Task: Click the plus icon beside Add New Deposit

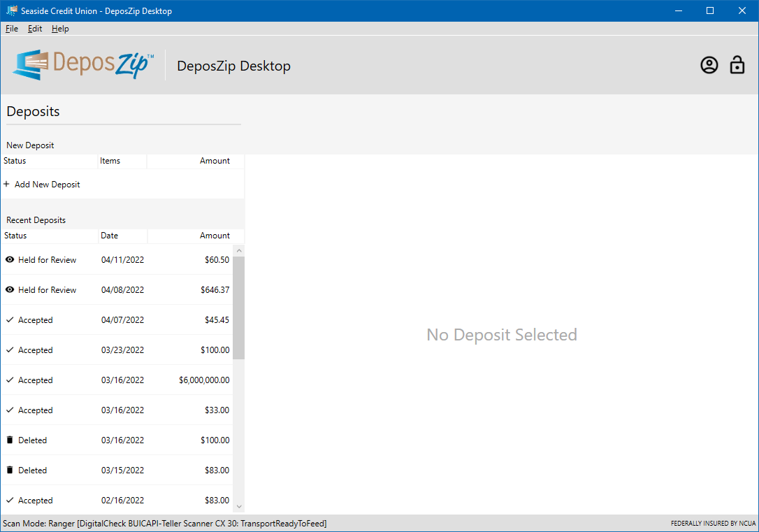Action: click(6, 184)
